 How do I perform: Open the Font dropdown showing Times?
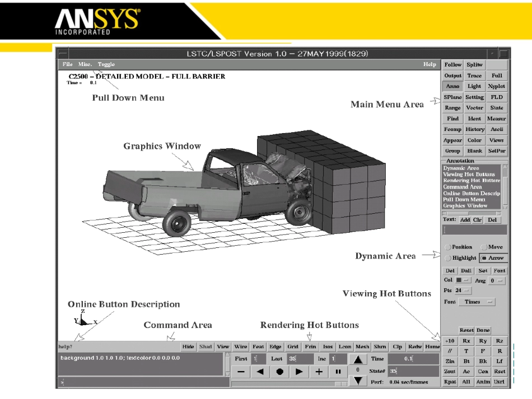[x=477, y=302]
